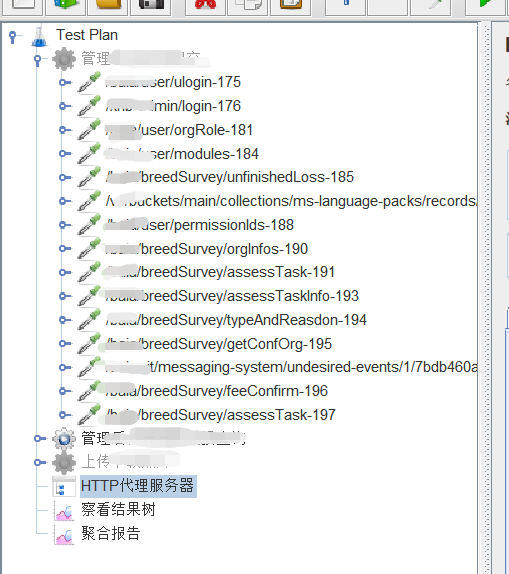
Task: Select breedSurvey/unfinishedLoss-185 request
Action: tap(230, 177)
